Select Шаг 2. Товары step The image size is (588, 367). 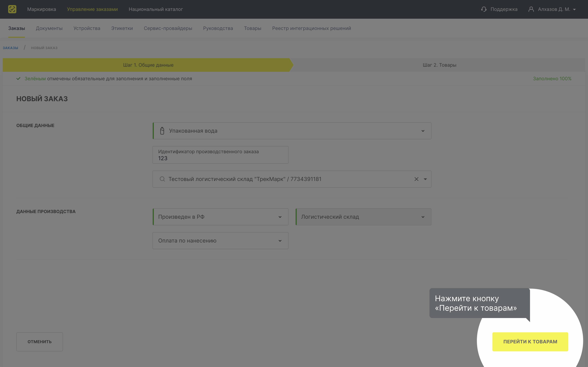[439, 65]
